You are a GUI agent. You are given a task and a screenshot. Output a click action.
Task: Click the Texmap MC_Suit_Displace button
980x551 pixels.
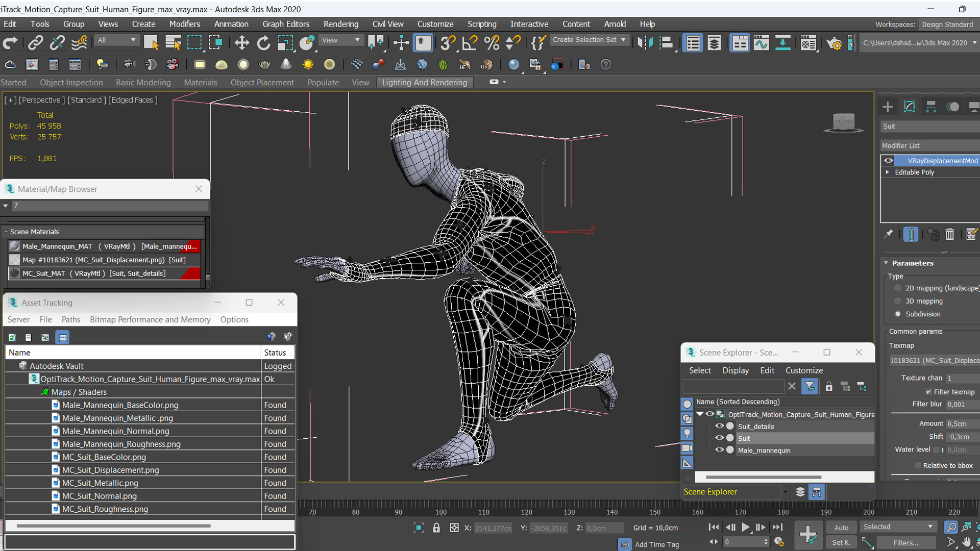tap(934, 361)
